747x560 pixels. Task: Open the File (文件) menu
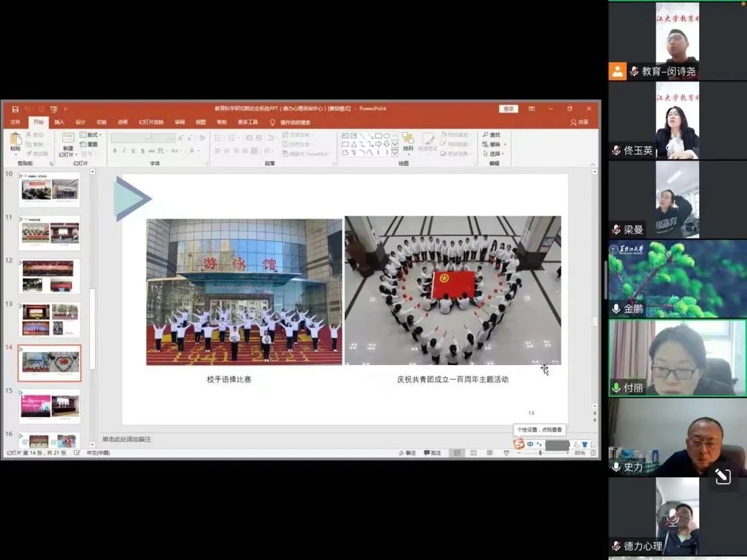coord(15,122)
